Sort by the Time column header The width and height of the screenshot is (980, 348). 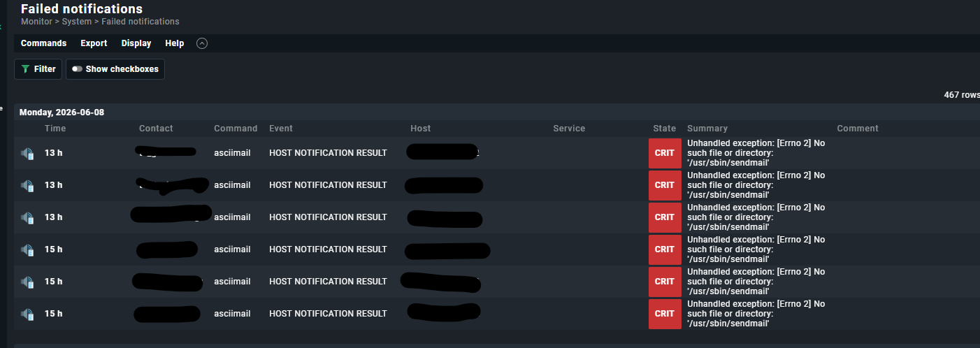click(x=55, y=129)
